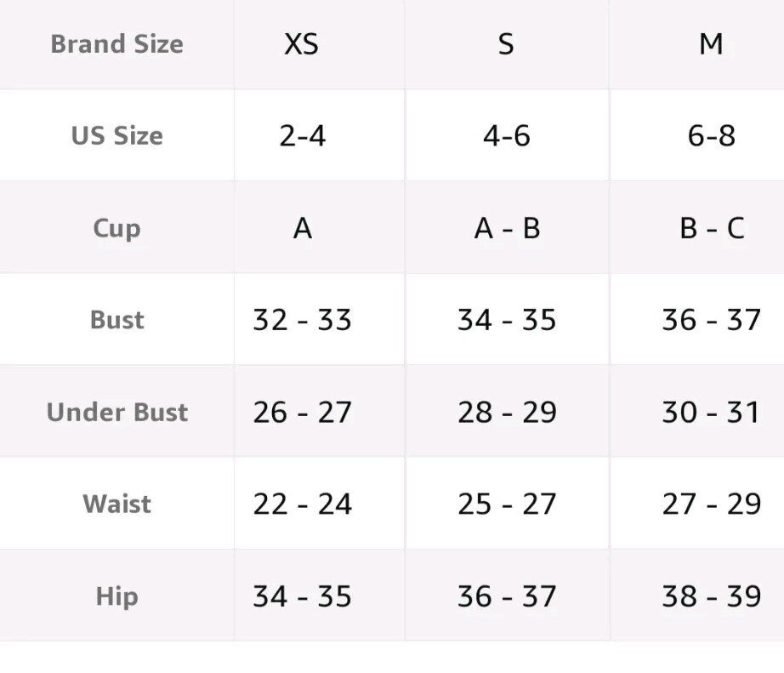Select the 28 - 29 under bust cell
The image size is (784, 673).
click(x=507, y=412)
